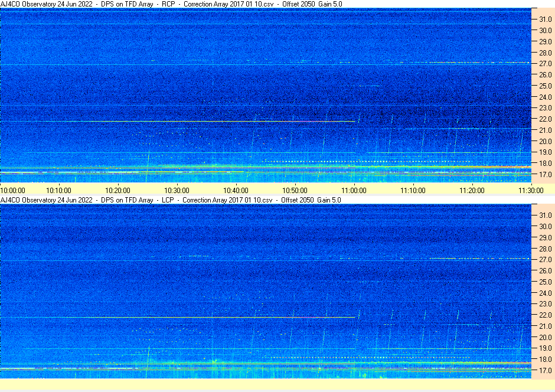Screen dimensions: 555x392
Task: Select 'AJ4CO Observatory 24 Jun 2022' in LCP title
Action: 47,200
